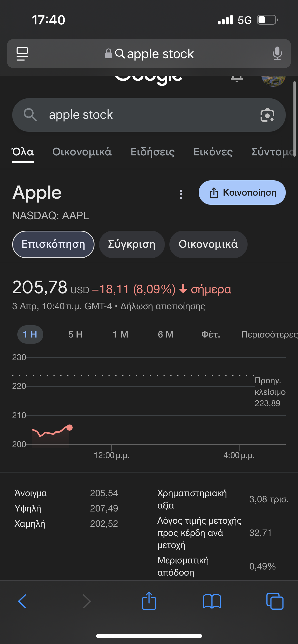Tap the microphone voice search icon
298x644 pixels.
pyautogui.click(x=277, y=54)
